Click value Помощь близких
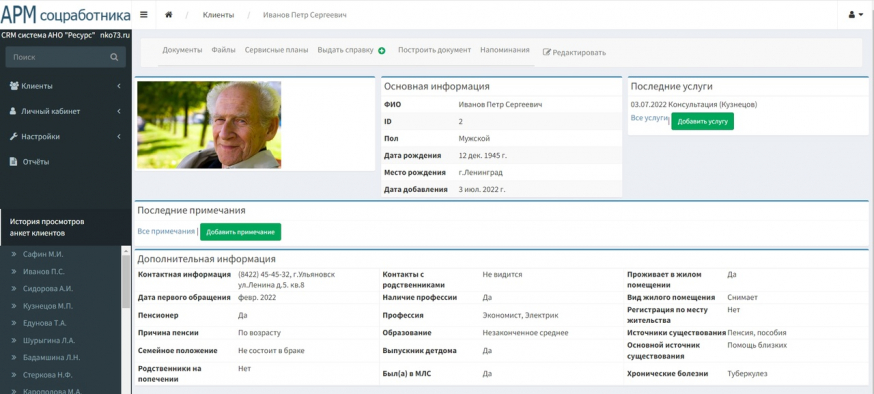Image resolution: width=874 pixels, height=394 pixels. tap(757, 345)
